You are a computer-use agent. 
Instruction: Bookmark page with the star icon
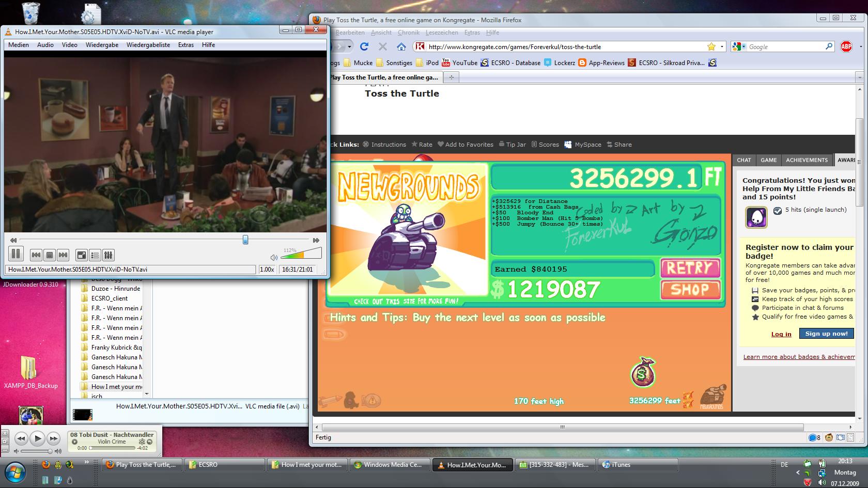pos(711,46)
